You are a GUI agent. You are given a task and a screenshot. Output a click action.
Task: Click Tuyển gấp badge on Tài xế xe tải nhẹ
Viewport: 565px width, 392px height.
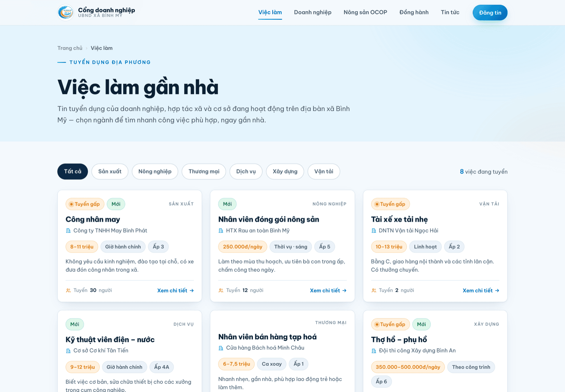391,204
